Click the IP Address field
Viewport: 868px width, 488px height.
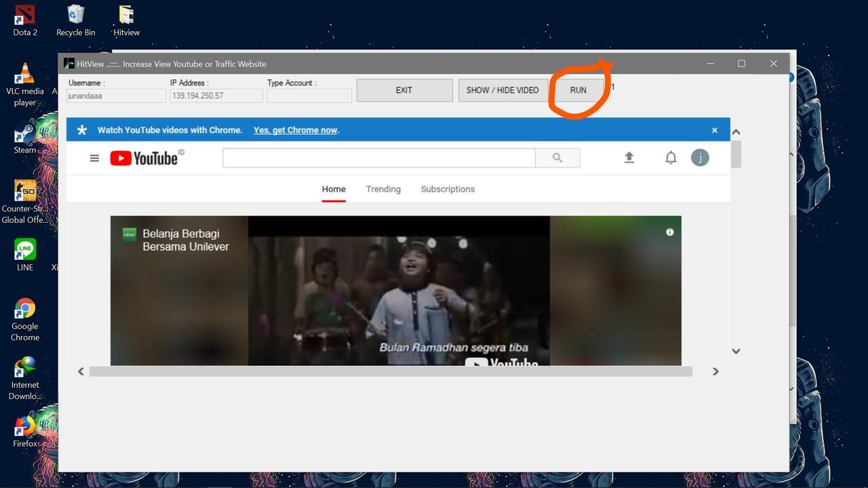point(216,96)
